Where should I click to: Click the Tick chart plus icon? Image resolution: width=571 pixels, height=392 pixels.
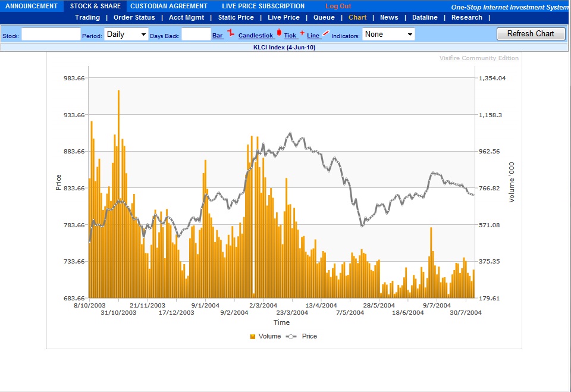coord(302,33)
